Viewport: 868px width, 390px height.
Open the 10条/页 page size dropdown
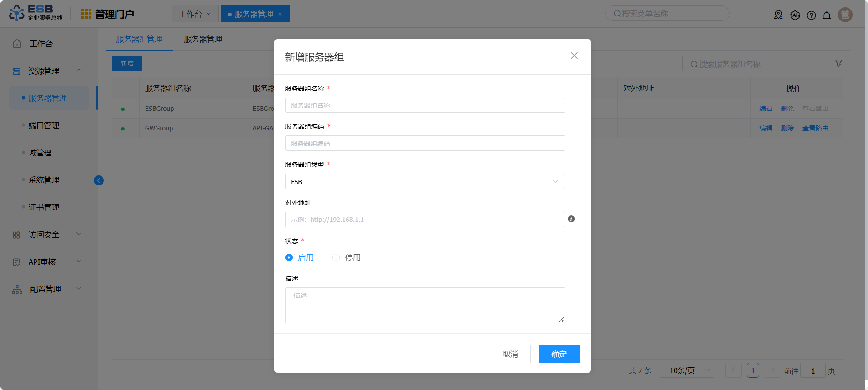tap(686, 370)
